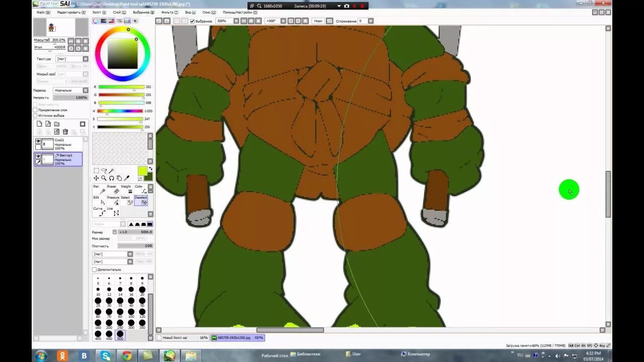Select the Источник выбора radio button
This screenshot has height=362, width=644.
[35, 116]
